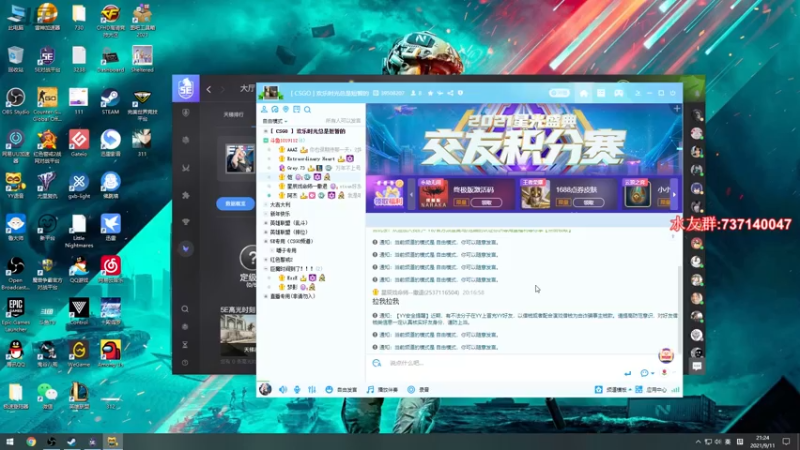This screenshot has width=800, height=450.
Task: Click the blue button under the 5E profile picture
Action: click(235, 204)
